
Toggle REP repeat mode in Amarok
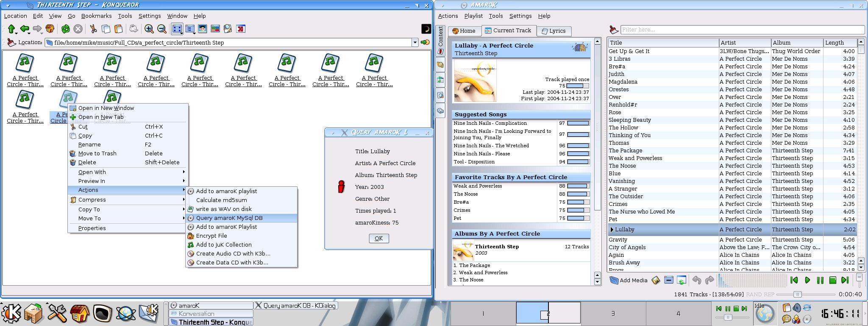[x=769, y=294]
